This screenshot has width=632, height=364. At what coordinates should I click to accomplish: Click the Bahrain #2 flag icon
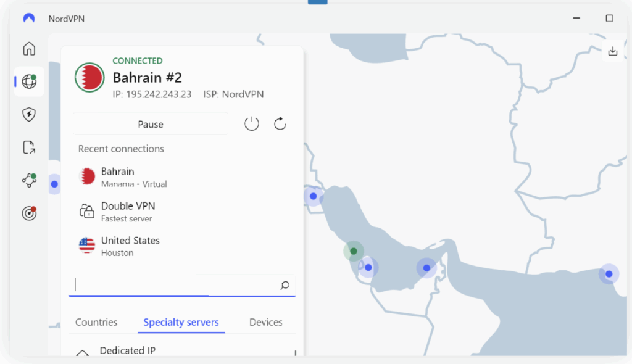pyautogui.click(x=89, y=77)
